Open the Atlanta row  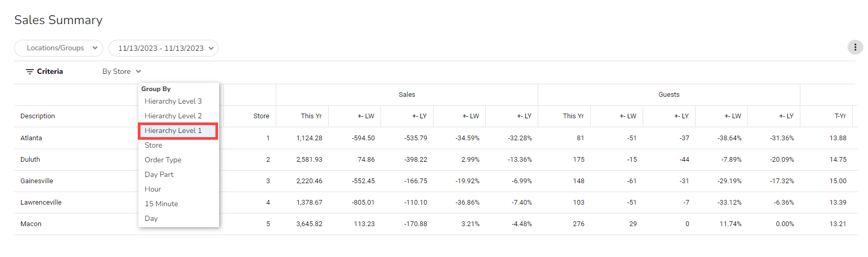tap(31, 138)
